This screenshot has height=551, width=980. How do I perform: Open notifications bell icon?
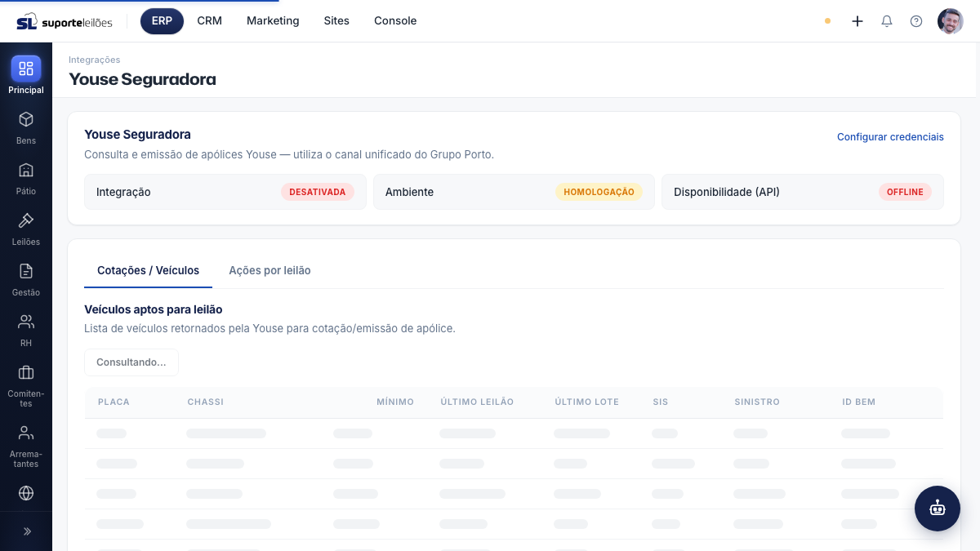pyautogui.click(x=887, y=21)
